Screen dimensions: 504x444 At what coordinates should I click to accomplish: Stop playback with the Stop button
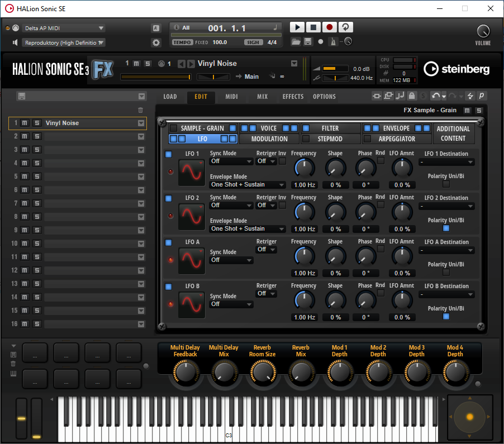tap(313, 27)
